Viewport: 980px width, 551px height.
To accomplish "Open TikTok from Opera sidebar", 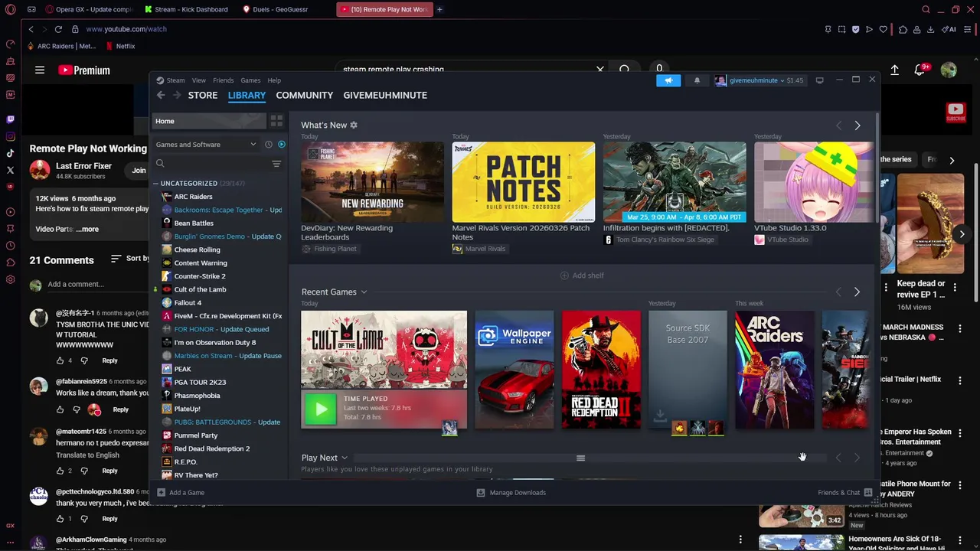I will point(10,153).
